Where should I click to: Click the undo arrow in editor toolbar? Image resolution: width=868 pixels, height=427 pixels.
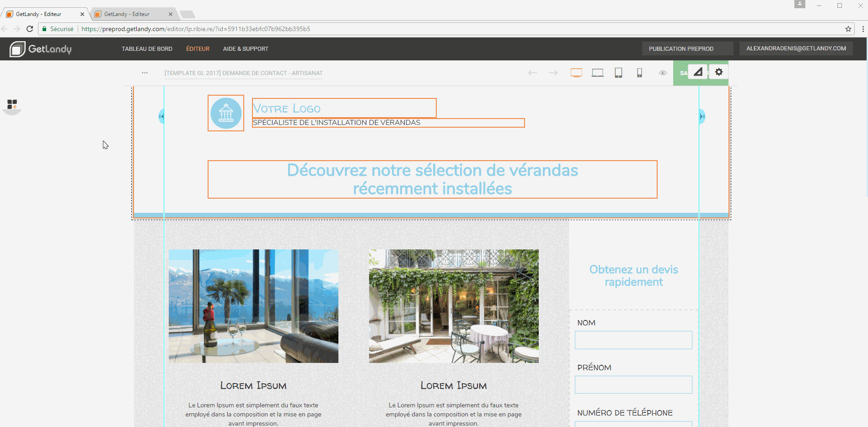(x=532, y=73)
